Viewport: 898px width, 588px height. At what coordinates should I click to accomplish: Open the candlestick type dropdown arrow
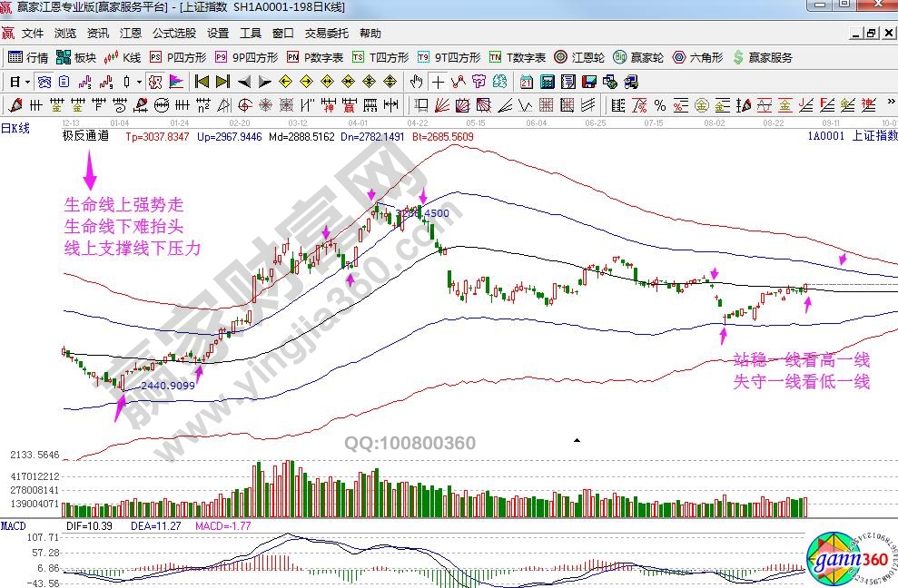(x=138, y=81)
